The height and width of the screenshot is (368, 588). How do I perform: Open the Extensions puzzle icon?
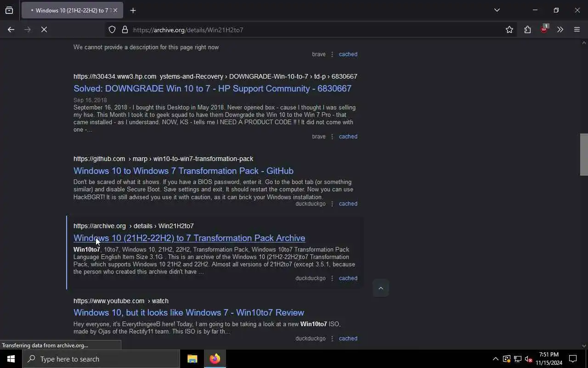(x=527, y=29)
